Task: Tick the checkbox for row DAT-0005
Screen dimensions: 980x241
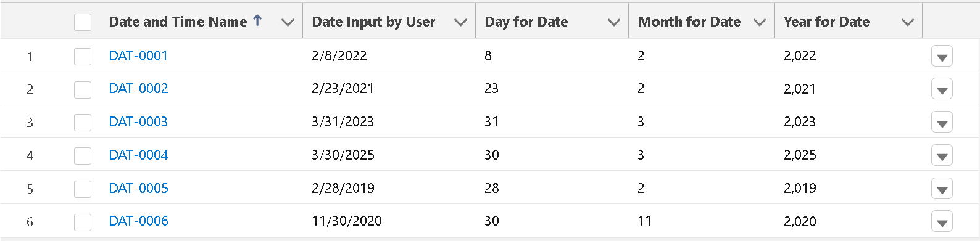Action: (x=83, y=189)
